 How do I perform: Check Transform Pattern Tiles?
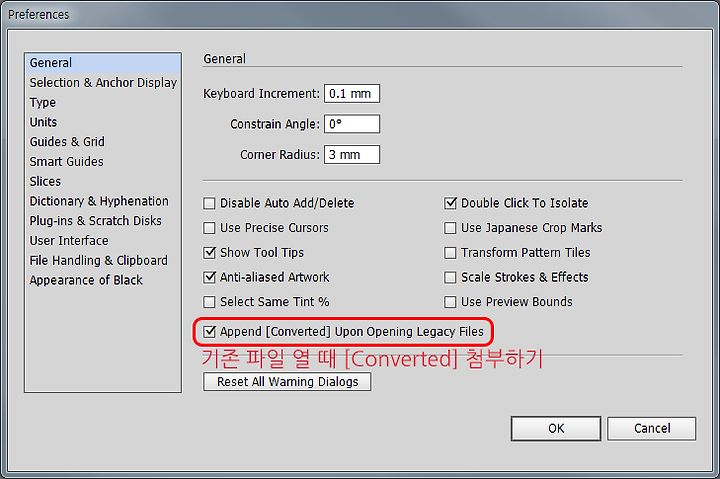point(450,253)
